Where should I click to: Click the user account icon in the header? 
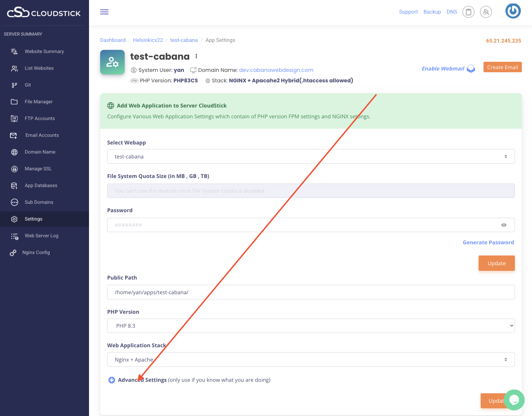tap(486, 12)
